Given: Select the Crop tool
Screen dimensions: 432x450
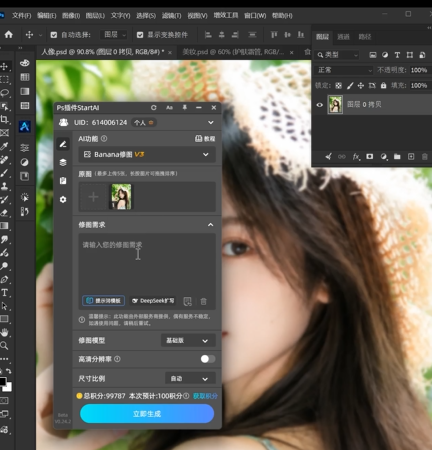Looking at the screenshot, I should tap(4, 119).
